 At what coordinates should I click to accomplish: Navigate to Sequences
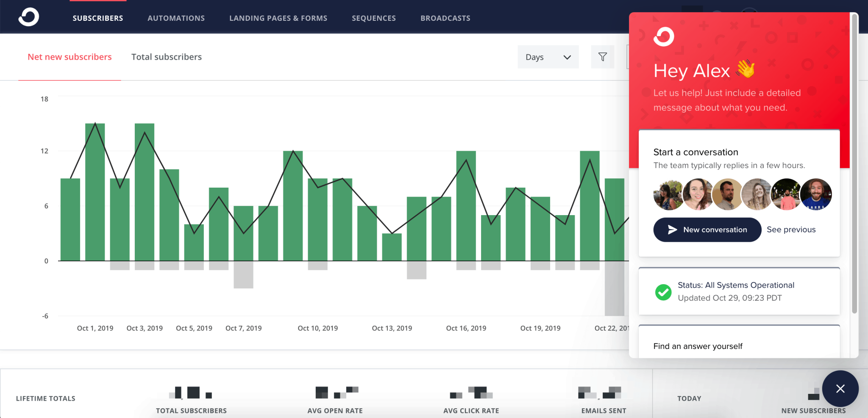point(374,18)
